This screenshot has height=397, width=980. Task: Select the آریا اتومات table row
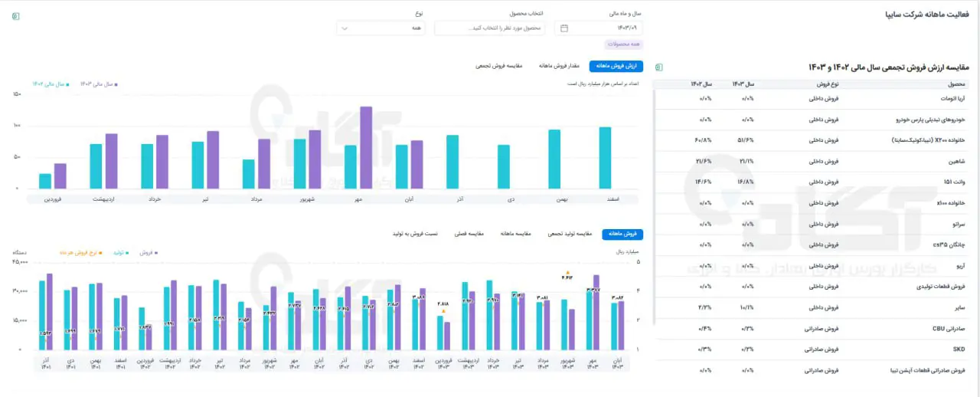point(812,99)
